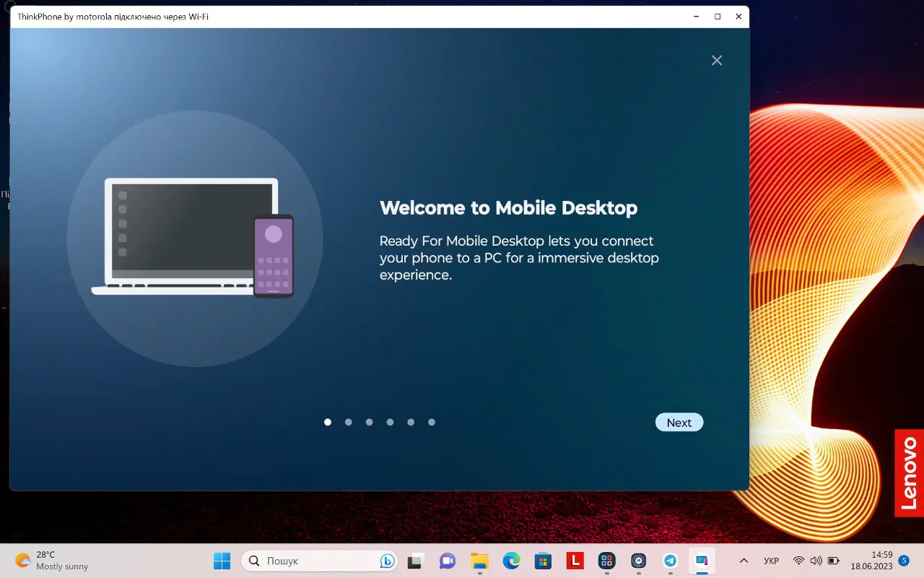Jump to the third page indicator dot
The width and height of the screenshot is (924, 578).
[x=369, y=422]
